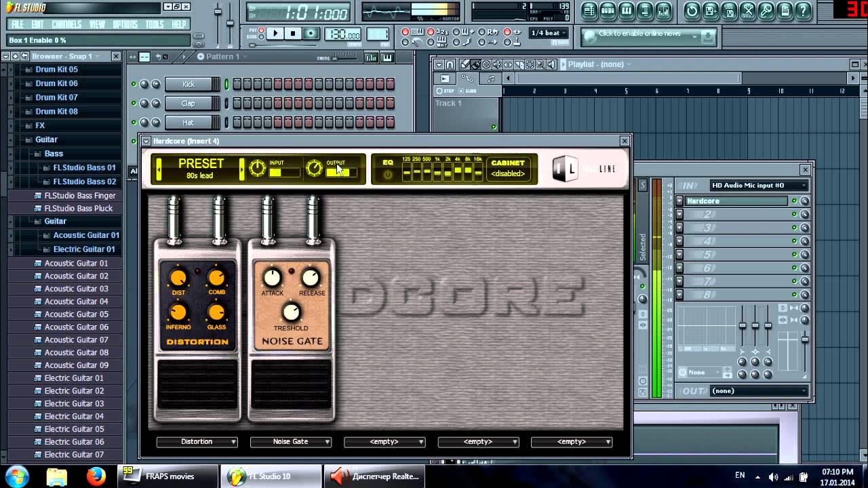The image size is (868, 488).
Task: Select the delete tool in Playlist
Action: pos(486,64)
